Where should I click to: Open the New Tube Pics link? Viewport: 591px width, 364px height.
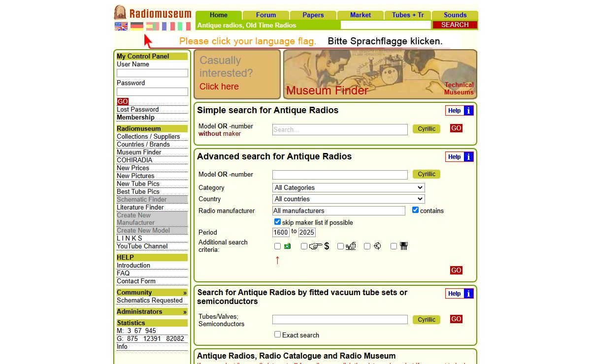click(x=138, y=184)
